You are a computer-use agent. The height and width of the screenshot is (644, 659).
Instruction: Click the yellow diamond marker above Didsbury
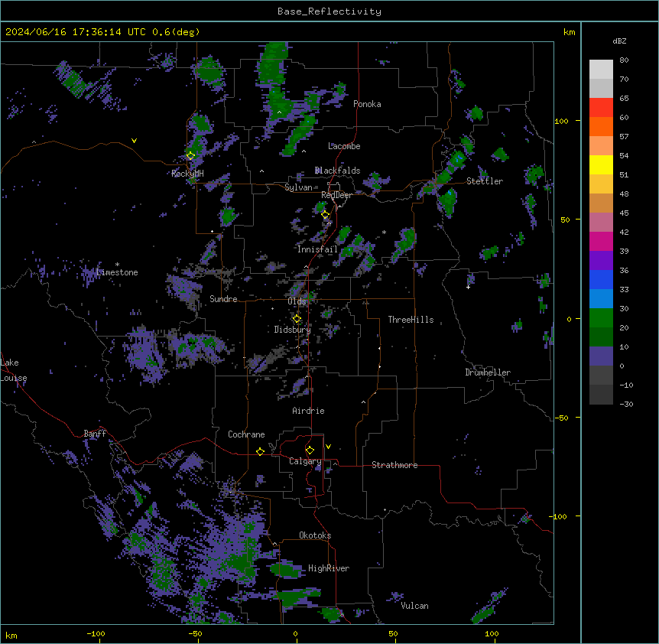(x=297, y=319)
